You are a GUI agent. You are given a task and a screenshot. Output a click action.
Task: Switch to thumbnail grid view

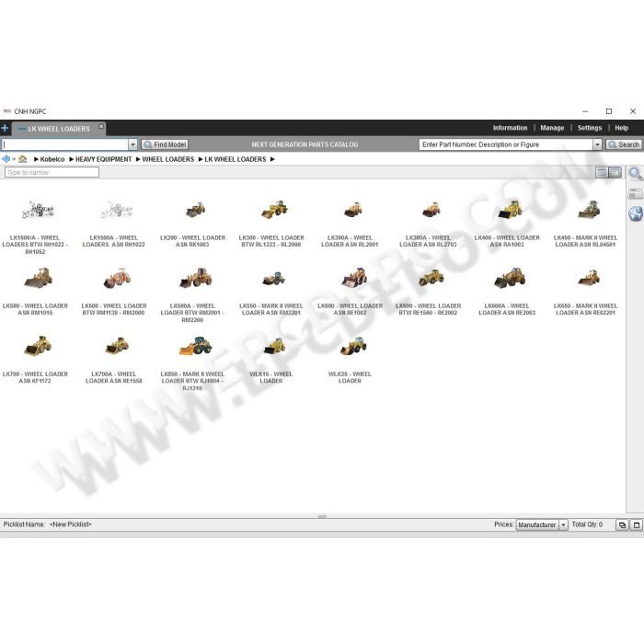615,172
